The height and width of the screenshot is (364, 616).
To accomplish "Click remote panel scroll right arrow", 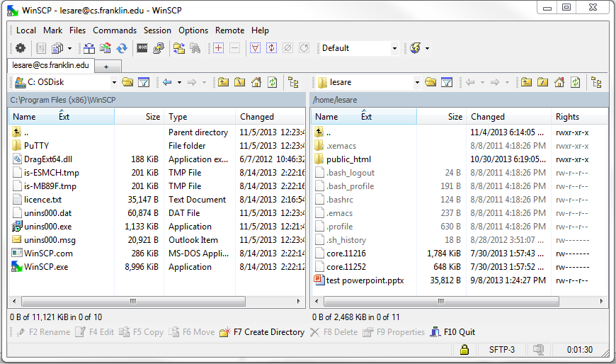I will 601,302.
